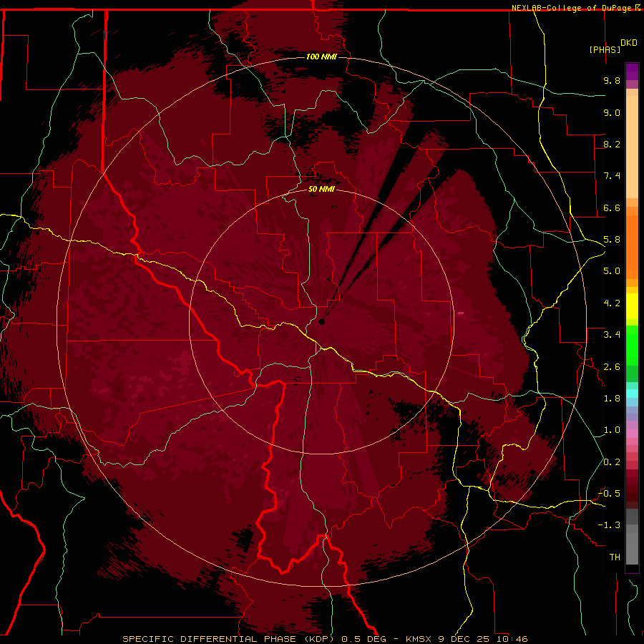The height and width of the screenshot is (644, 644).
Task: Click the KDP product caption at bottom
Action: pos(325,639)
